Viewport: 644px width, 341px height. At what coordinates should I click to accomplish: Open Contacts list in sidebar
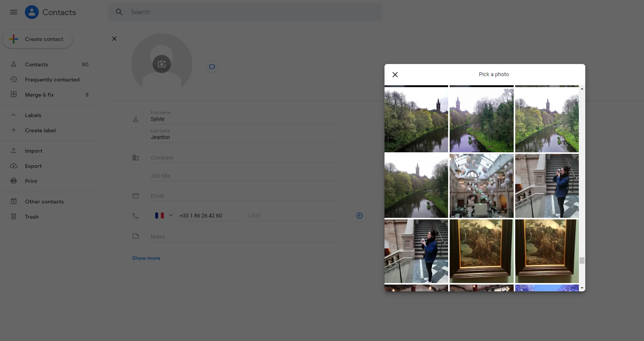click(49, 64)
